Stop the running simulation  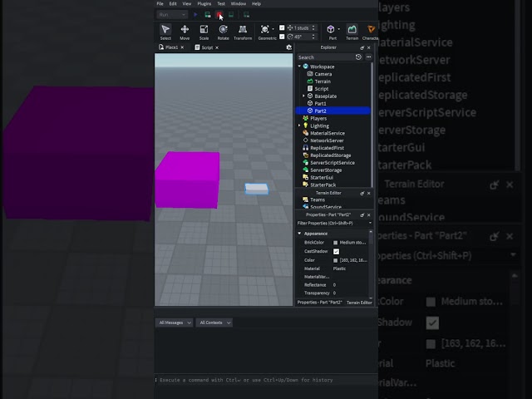point(219,15)
